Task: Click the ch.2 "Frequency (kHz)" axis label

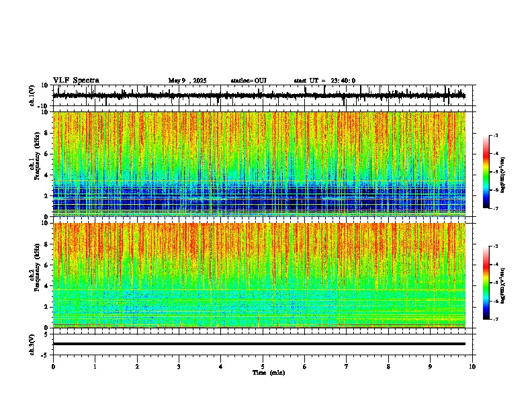Action: (37, 267)
